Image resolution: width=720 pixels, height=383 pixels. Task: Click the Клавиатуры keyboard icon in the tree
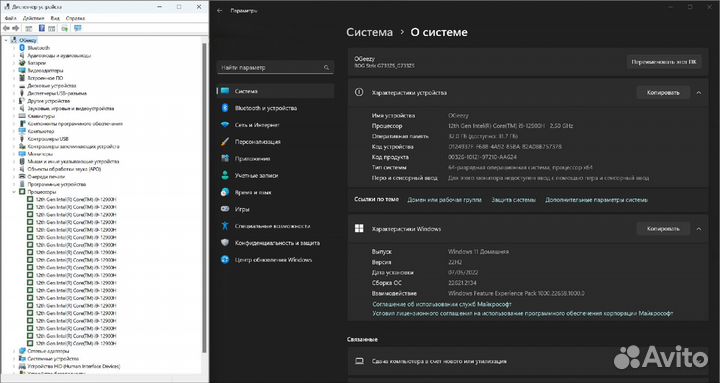tap(22, 116)
